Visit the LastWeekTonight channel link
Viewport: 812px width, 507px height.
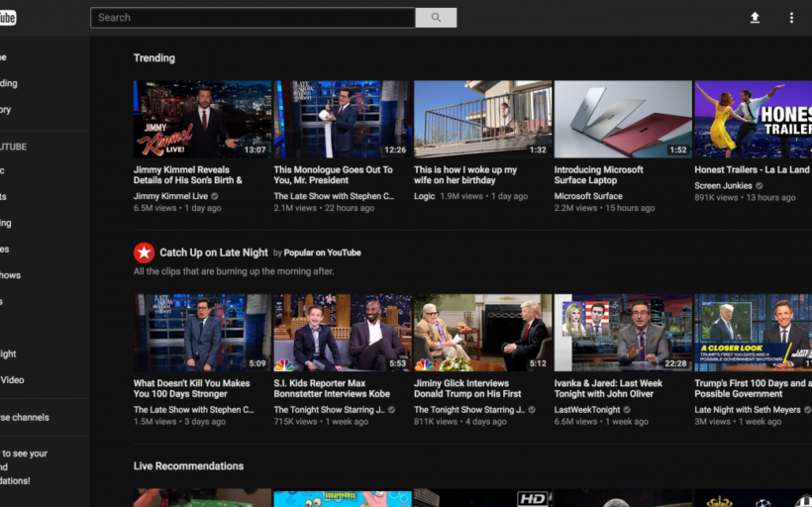pos(588,410)
